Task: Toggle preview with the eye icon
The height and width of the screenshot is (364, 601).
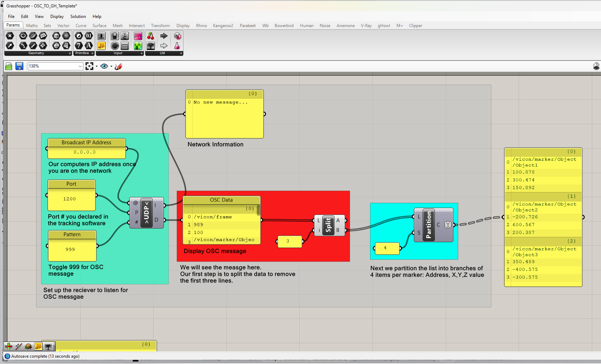Action: click(104, 66)
